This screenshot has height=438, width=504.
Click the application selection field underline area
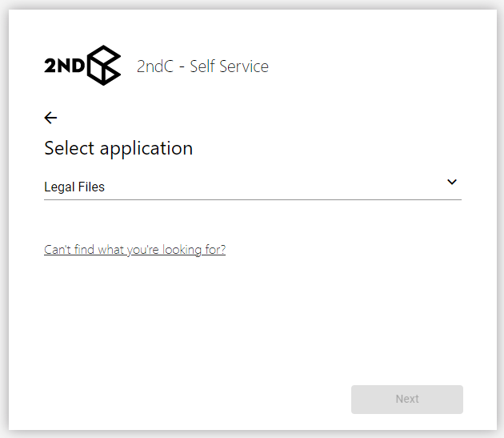(252, 197)
